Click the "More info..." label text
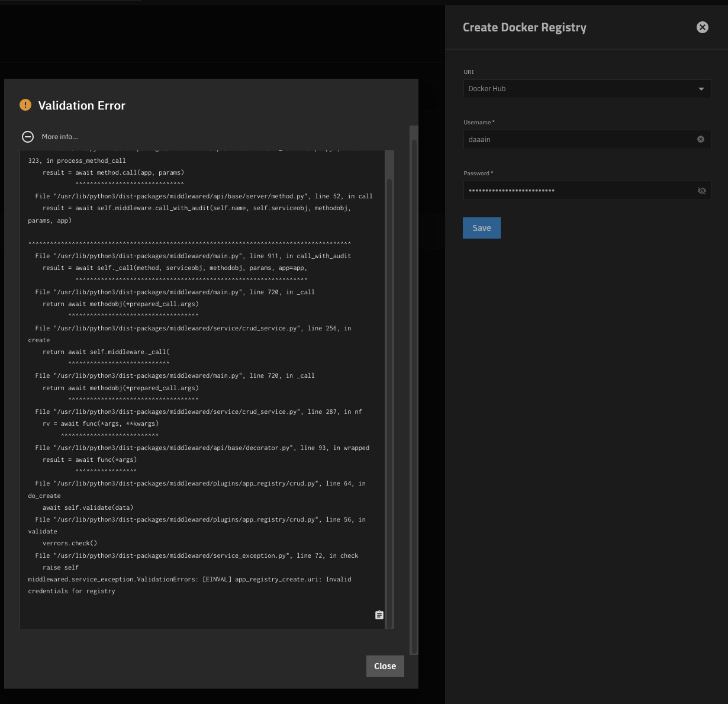The image size is (728, 704). click(x=60, y=137)
